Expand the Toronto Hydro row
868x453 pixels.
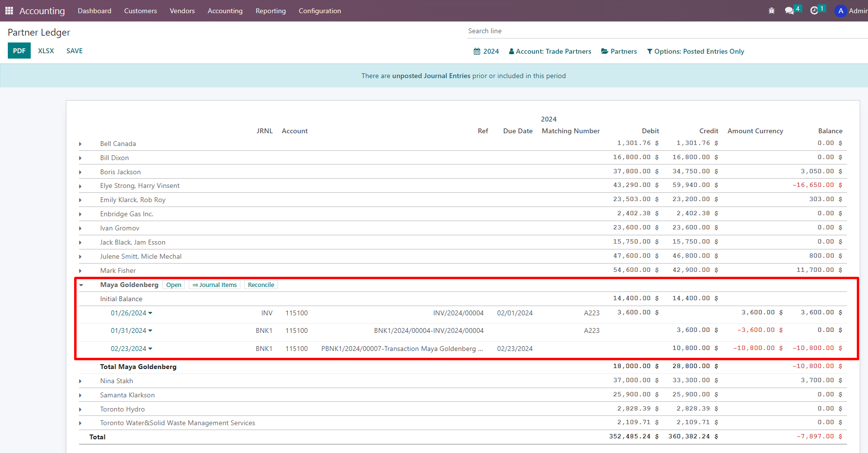pyautogui.click(x=80, y=410)
